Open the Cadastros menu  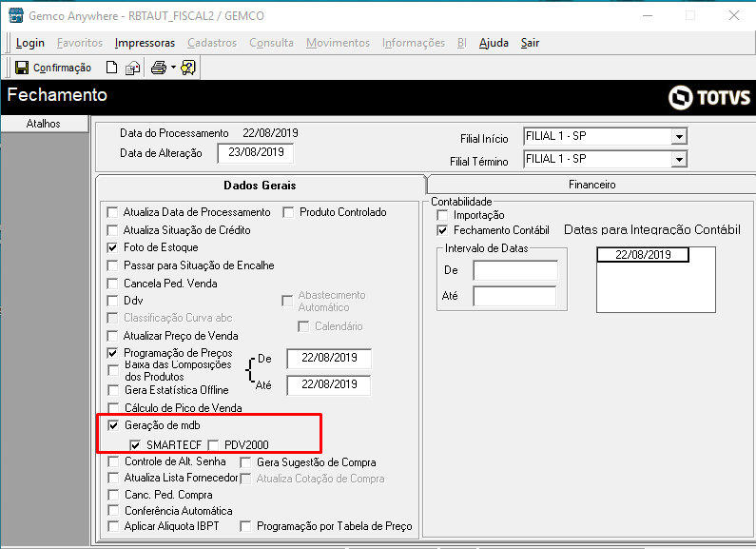coord(212,43)
